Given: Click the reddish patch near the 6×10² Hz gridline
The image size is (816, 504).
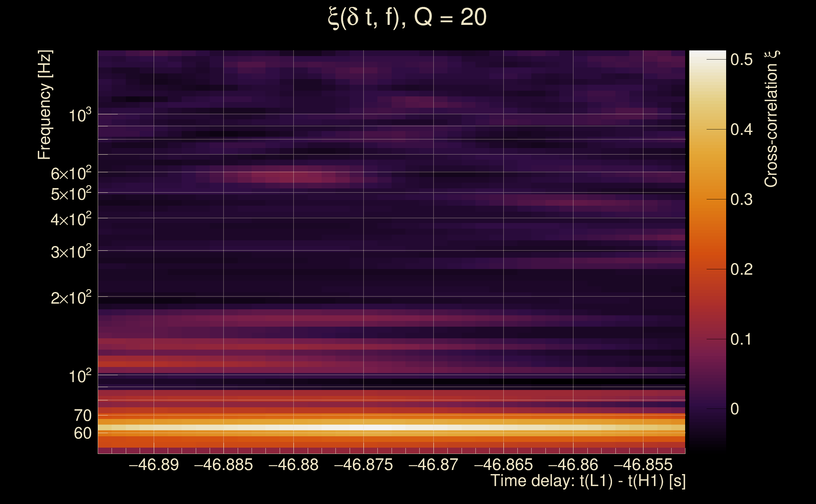Looking at the screenshot, I should [287, 176].
